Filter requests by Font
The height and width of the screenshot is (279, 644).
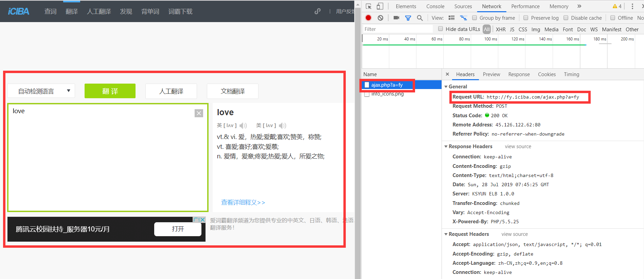point(568,29)
